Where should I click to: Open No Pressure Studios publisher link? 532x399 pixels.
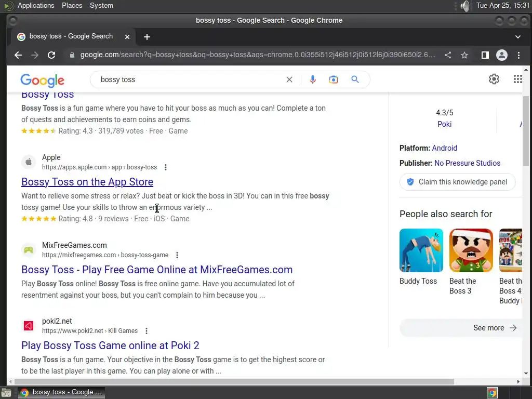467,163
